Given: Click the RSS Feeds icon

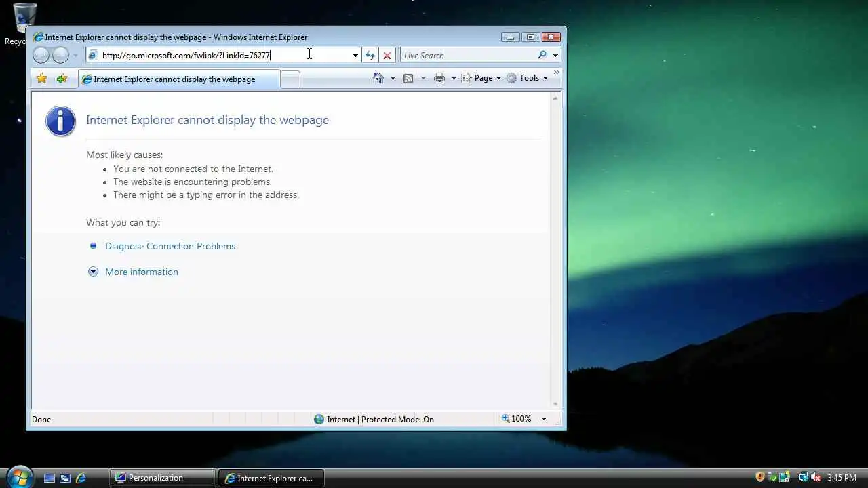Looking at the screenshot, I should tap(408, 78).
